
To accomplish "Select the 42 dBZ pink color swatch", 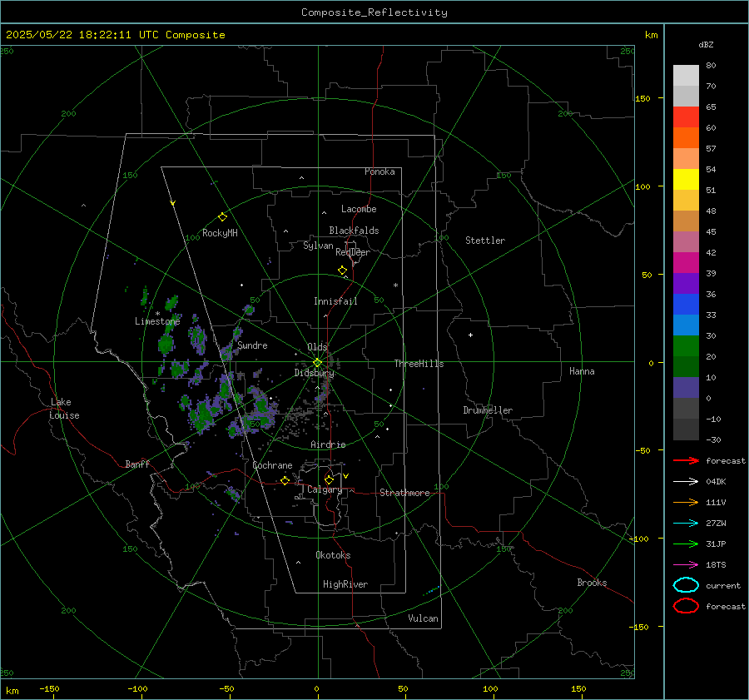I will [x=686, y=241].
